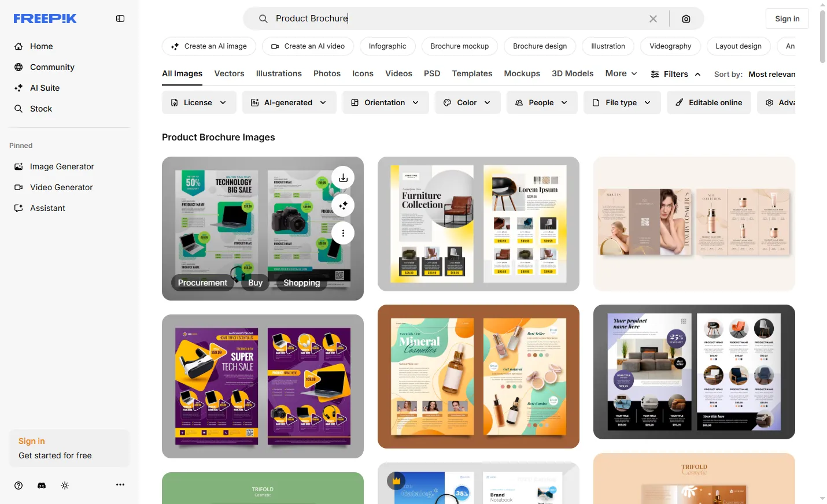Focus the Product Brochure search field
827x504 pixels.
pyautogui.click(x=457, y=18)
